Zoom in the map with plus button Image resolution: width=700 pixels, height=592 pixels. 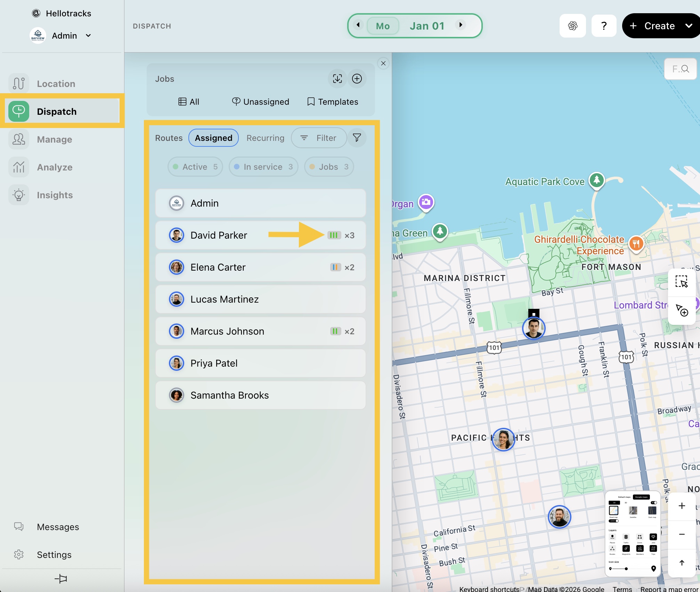(682, 506)
